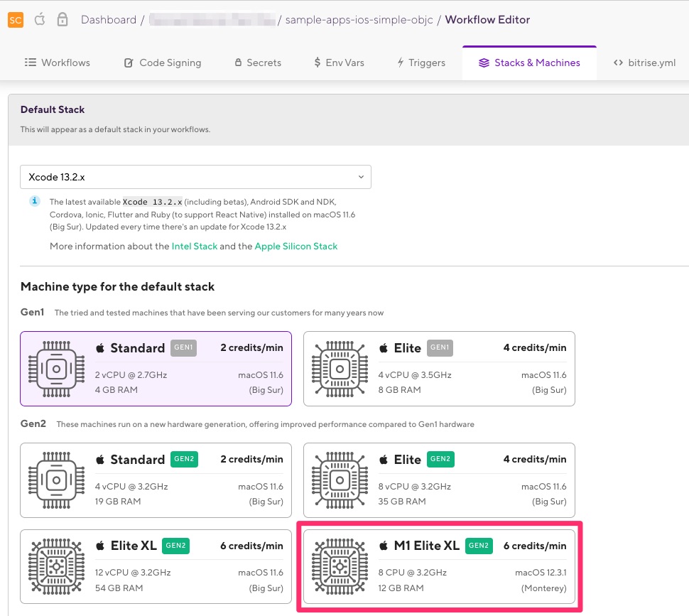Open the bitrise.yml tab
Viewport: 689px width, 616px height.
tap(644, 63)
